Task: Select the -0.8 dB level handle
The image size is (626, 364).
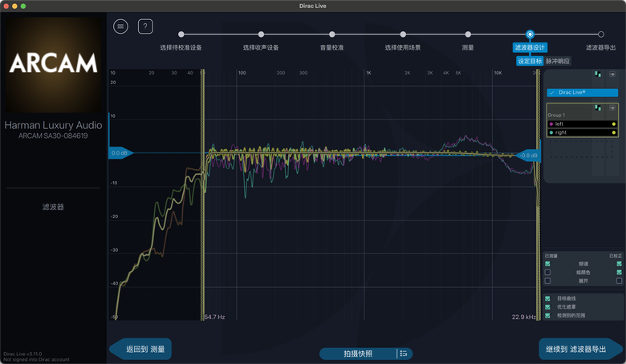Action: (x=529, y=156)
